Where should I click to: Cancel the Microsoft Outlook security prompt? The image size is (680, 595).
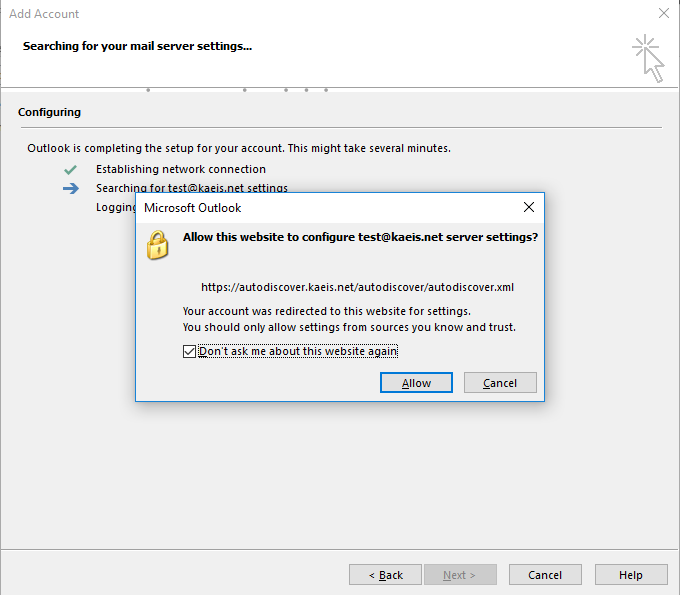(x=500, y=383)
